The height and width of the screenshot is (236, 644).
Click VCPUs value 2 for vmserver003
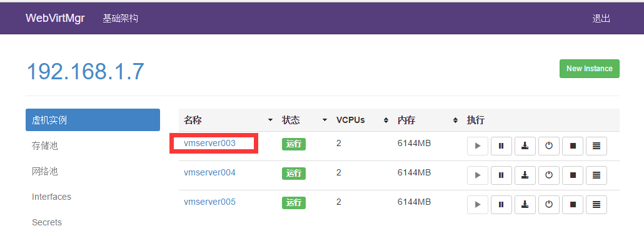[339, 143]
